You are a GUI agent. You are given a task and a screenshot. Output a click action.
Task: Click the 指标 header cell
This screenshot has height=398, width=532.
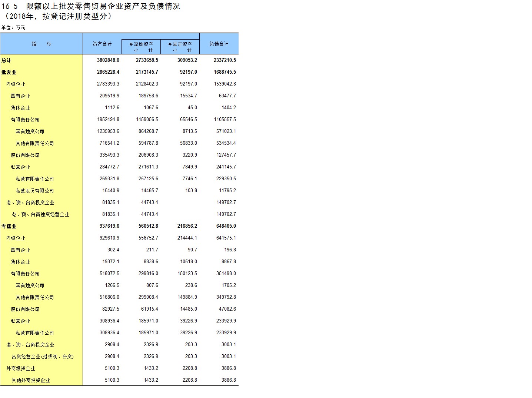pyautogui.click(x=41, y=44)
